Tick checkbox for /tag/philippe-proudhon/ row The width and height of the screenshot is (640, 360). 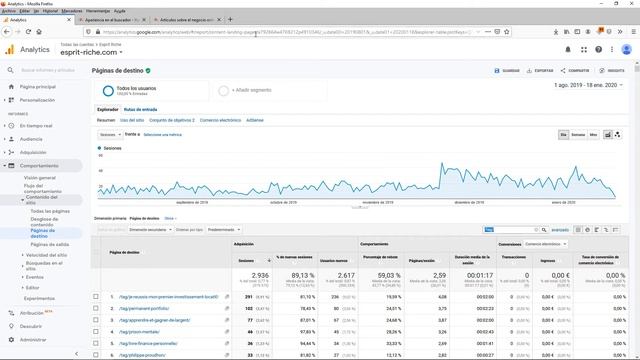coord(96,355)
